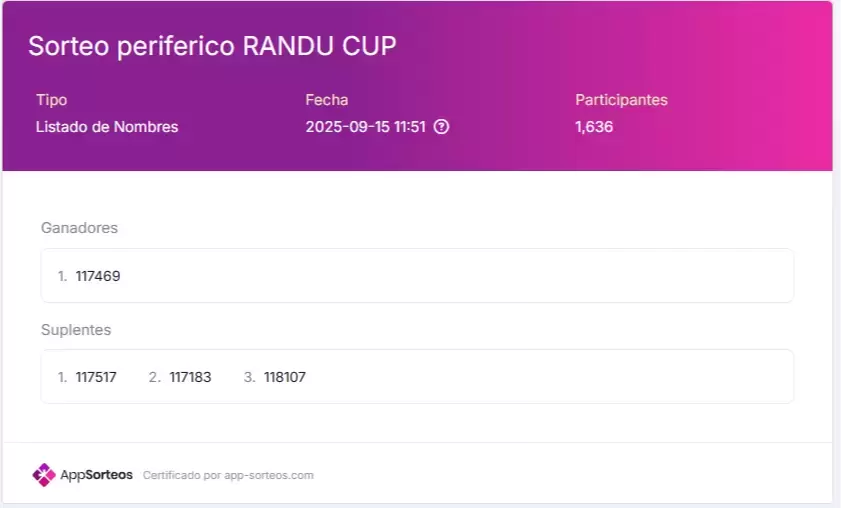Click the date 2025-09-15 11:51
841x508 pixels.
click(x=366, y=127)
